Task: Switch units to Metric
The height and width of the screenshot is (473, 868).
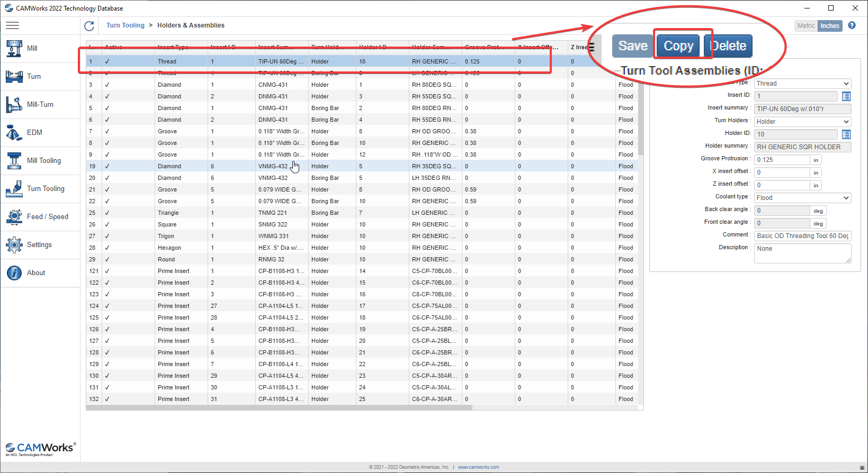Action: pos(806,26)
